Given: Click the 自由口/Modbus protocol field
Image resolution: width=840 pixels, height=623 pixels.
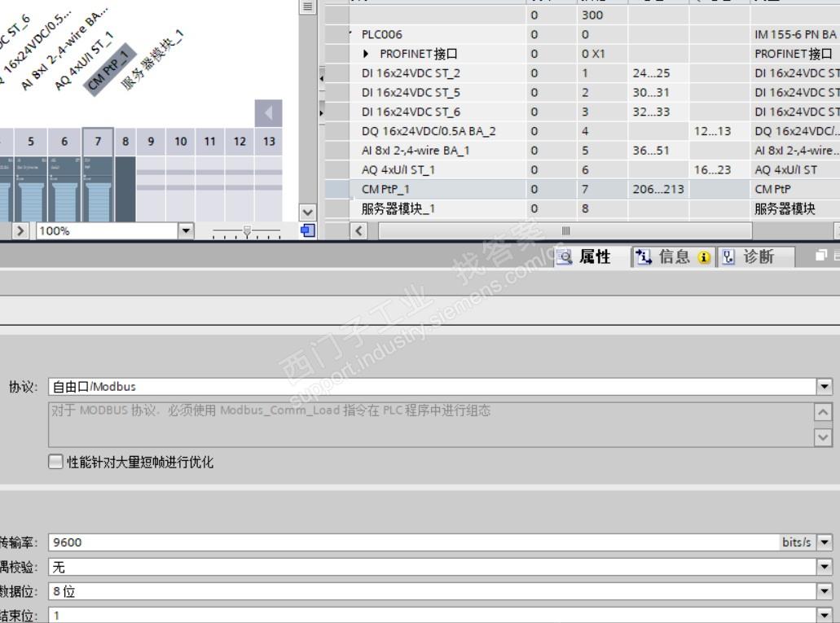Looking at the screenshot, I should [x=433, y=386].
